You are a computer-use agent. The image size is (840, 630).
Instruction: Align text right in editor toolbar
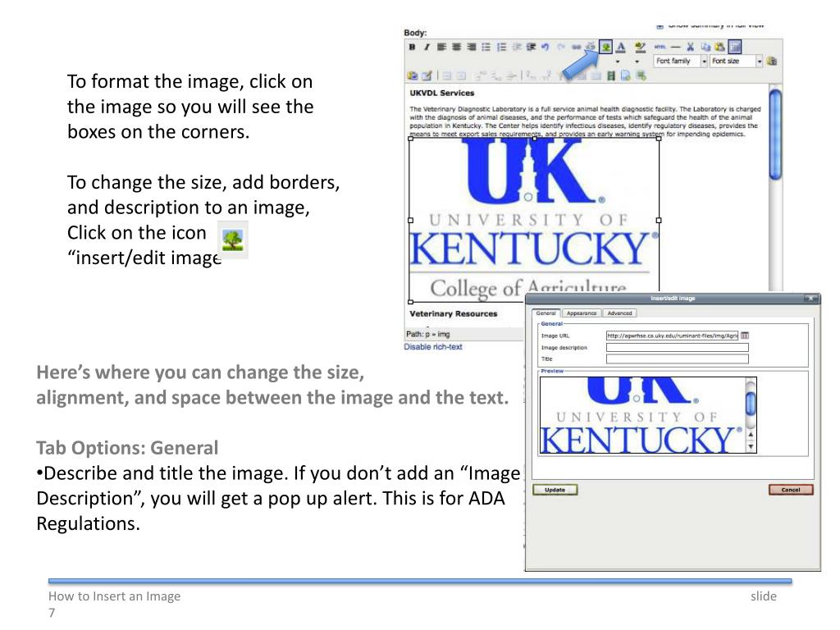pyautogui.click(x=472, y=47)
